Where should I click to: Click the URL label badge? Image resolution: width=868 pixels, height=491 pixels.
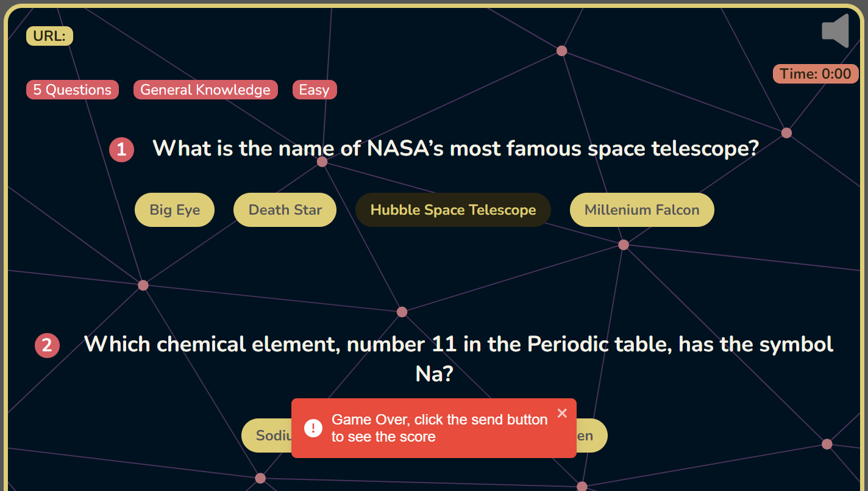click(x=49, y=36)
